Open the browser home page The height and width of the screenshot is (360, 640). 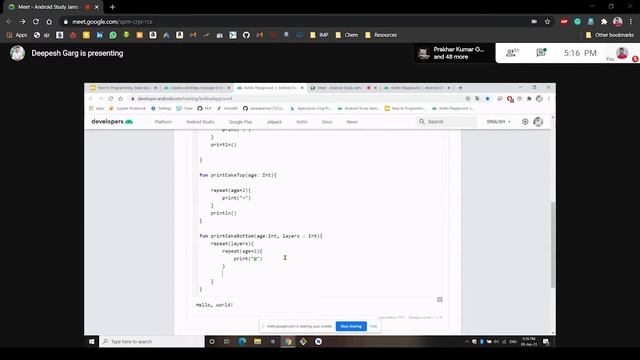(x=49, y=22)
